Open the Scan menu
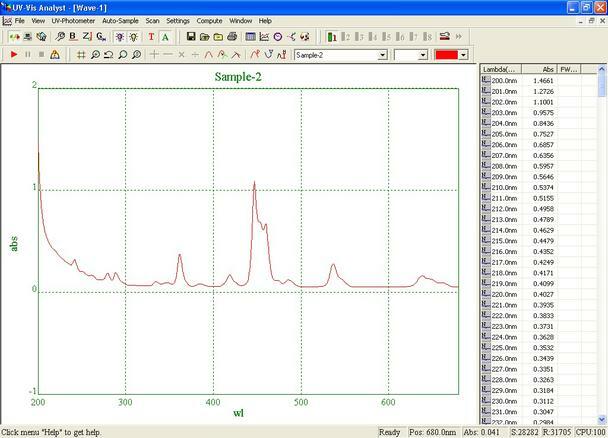 click(152, 21)
